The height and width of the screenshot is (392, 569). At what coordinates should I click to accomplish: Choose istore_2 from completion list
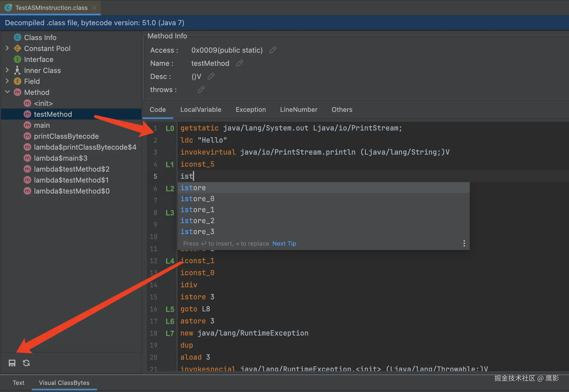pos(197,221)
